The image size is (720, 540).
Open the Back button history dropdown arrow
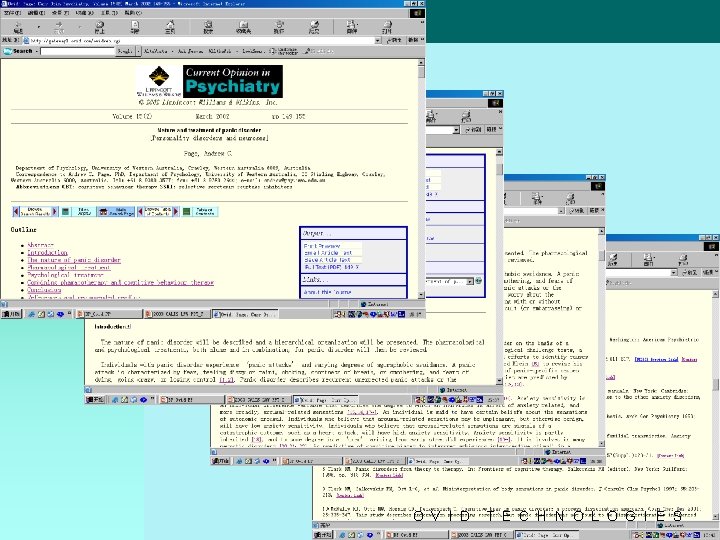[x=39, y=27]
